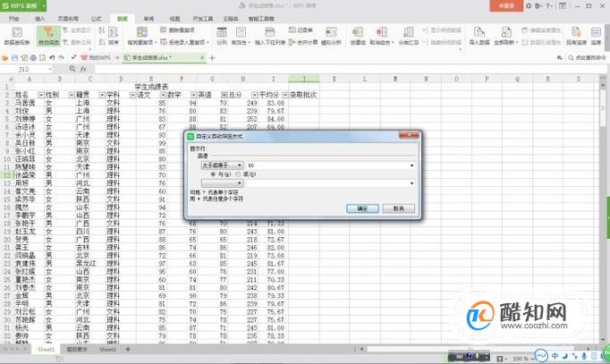Select the 或 (Or) radio button
610x364 pixels.
238,174
